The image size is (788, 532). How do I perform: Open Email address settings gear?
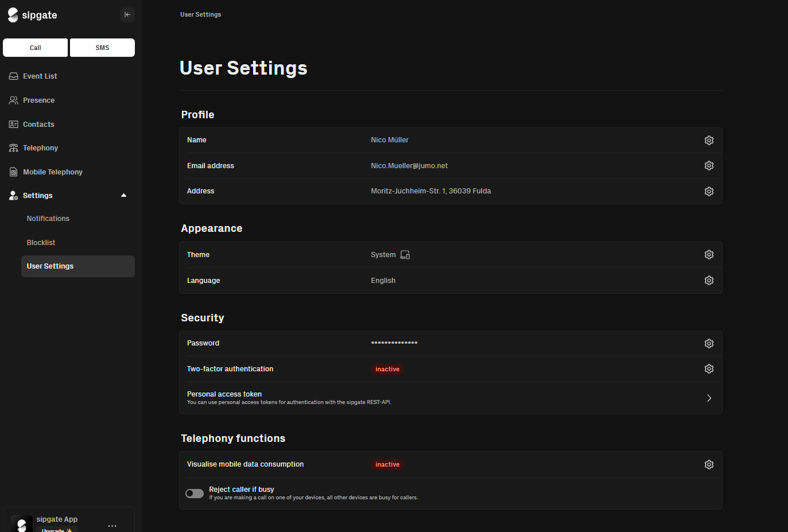click(x=709, y=166)
